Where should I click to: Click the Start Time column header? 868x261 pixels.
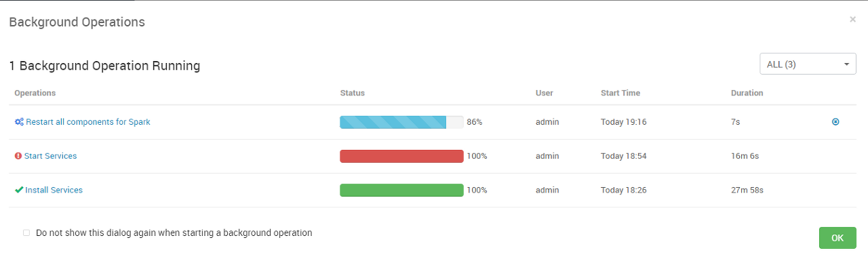click(620, 93)
